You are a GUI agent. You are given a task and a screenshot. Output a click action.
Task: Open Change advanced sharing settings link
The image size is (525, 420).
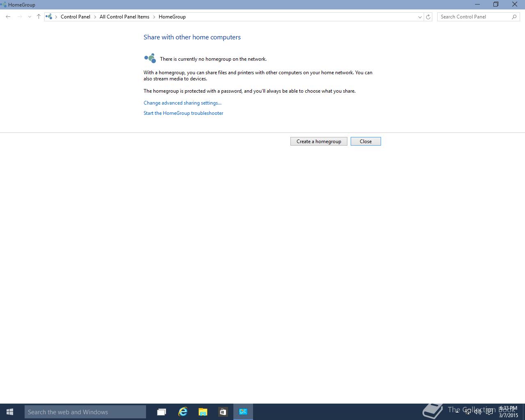click(183, 103)
